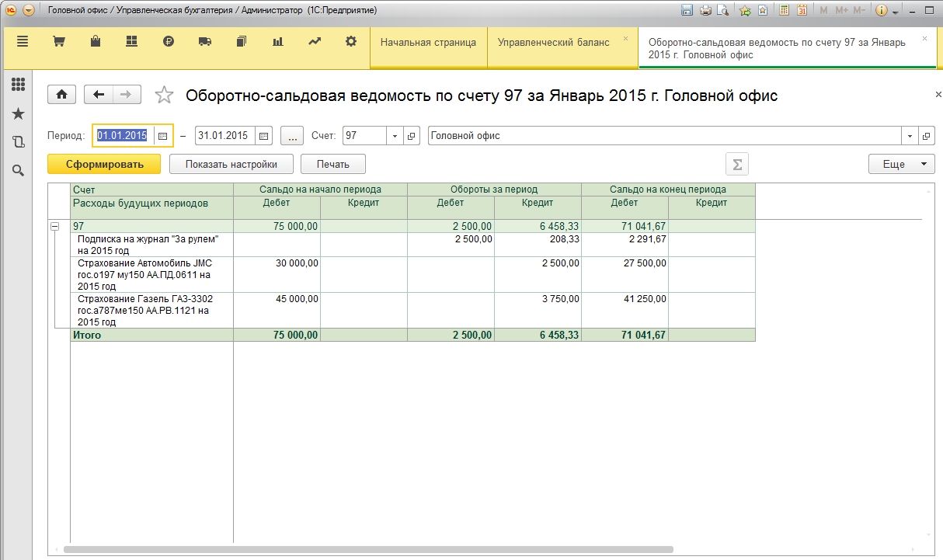Add report to favorites with star outline
Image resolution: width=943 pixels, height=560 pixels.
point(164,95)
